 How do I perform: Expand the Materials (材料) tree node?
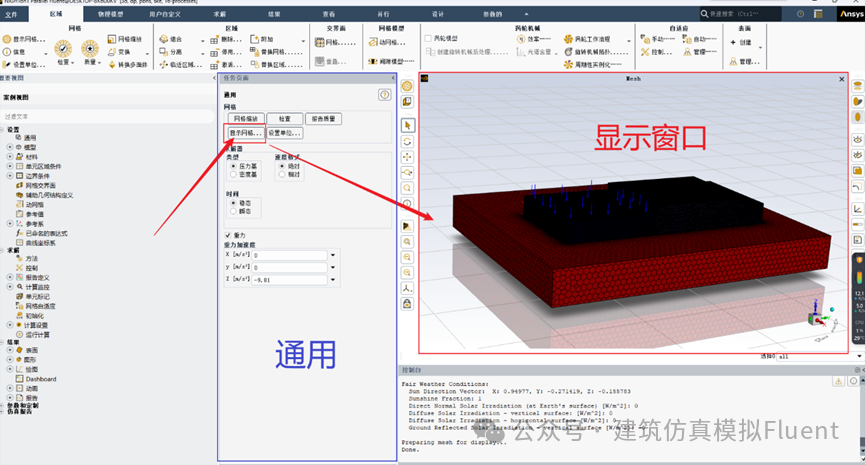click(9, 157)
